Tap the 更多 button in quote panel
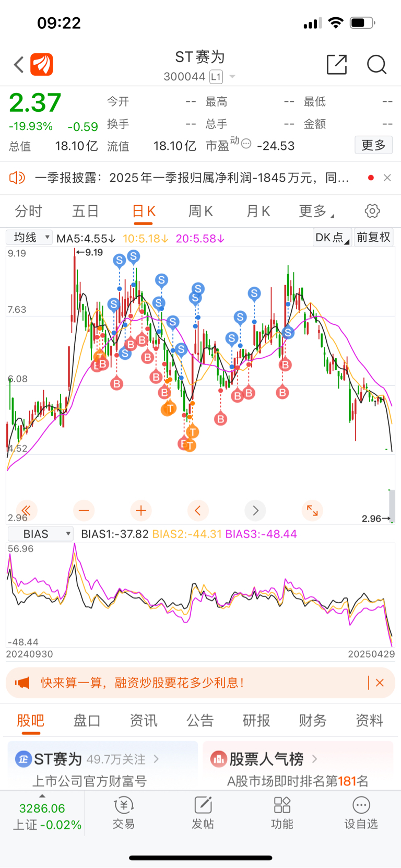 tap(374, 145)
